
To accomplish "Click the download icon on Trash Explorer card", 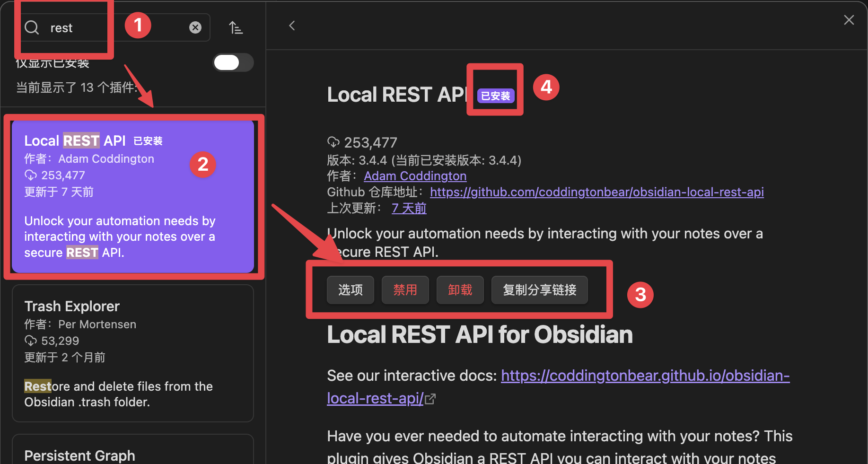I will tap(31, 341).
